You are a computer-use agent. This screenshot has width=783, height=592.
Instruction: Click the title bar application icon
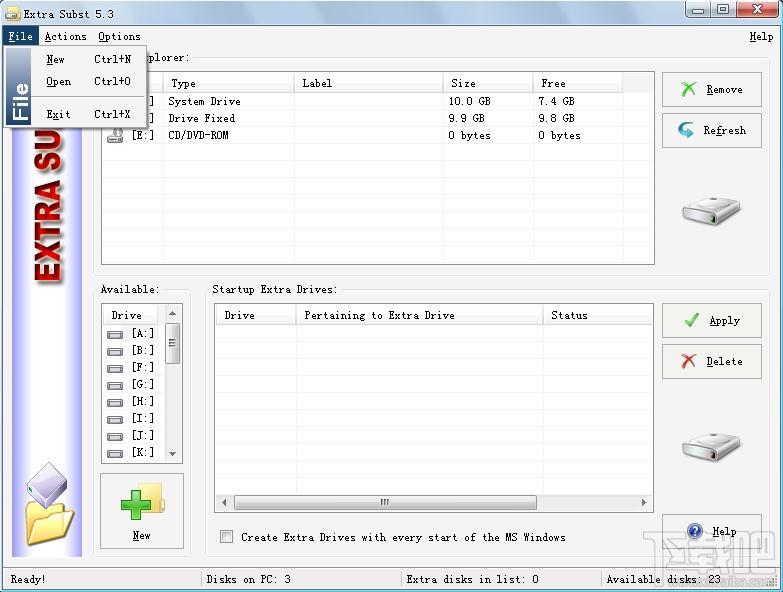(12, 14)
